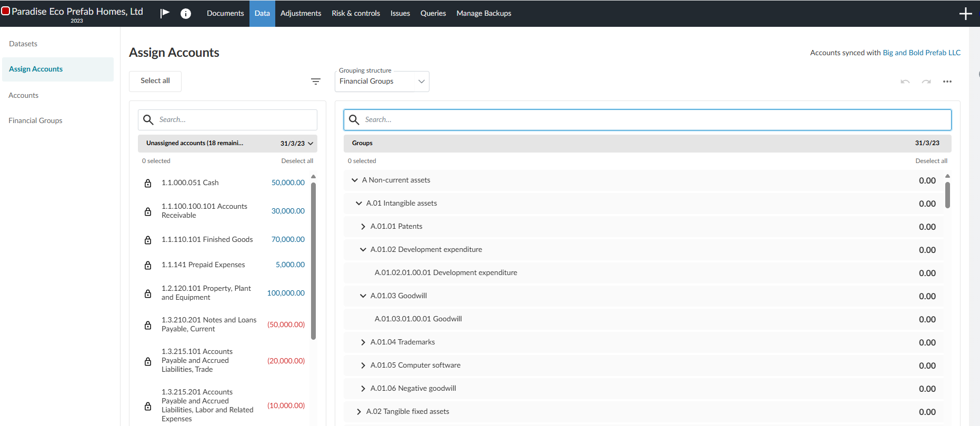The image size is (980, 426).
Task: Open the three-dot more options menu
Action: click(947, 82)
